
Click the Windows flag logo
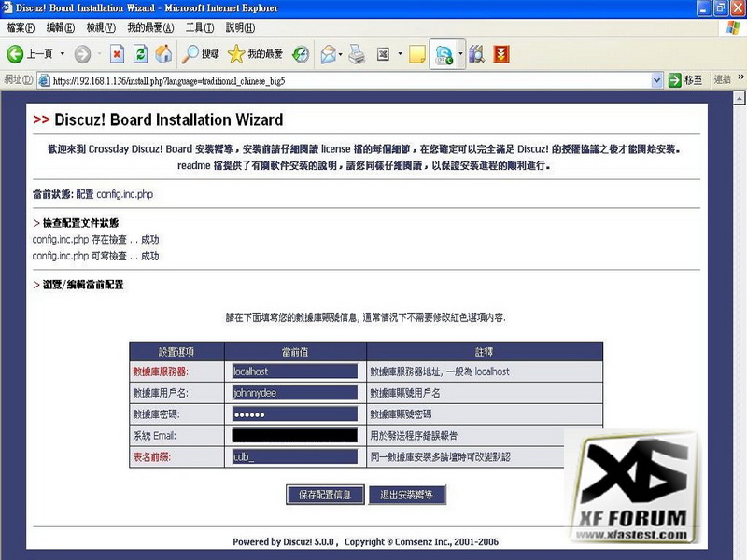(x=733, y=28)
